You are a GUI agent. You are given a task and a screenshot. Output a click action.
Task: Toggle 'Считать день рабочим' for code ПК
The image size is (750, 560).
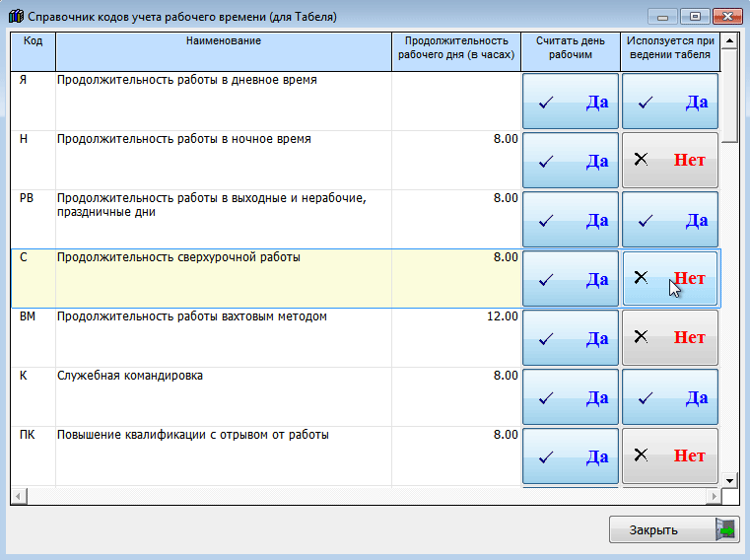click(x=571, y=456)
